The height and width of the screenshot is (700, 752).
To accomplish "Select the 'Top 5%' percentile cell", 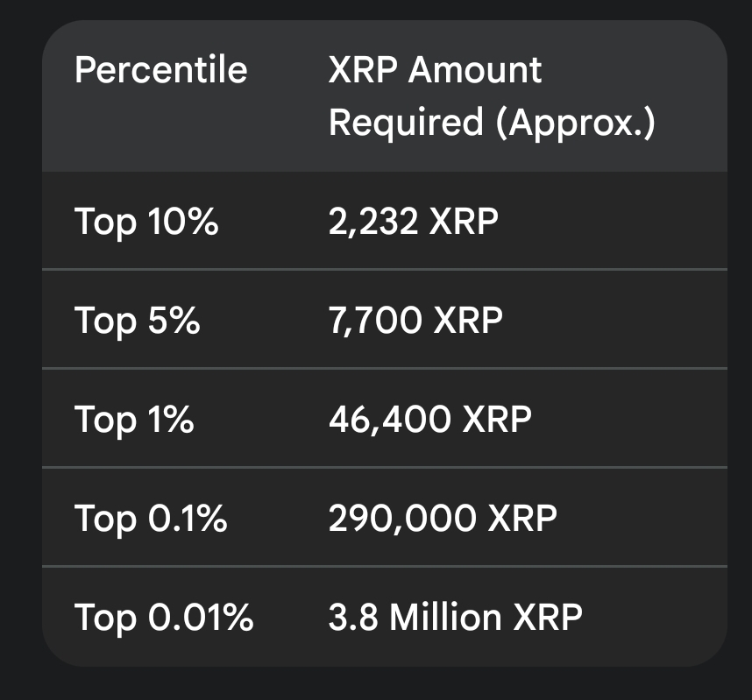I will (138, 321).
